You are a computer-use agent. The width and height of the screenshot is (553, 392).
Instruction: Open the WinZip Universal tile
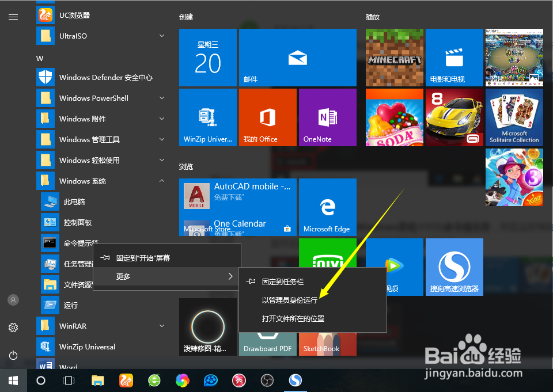point(208,117)
